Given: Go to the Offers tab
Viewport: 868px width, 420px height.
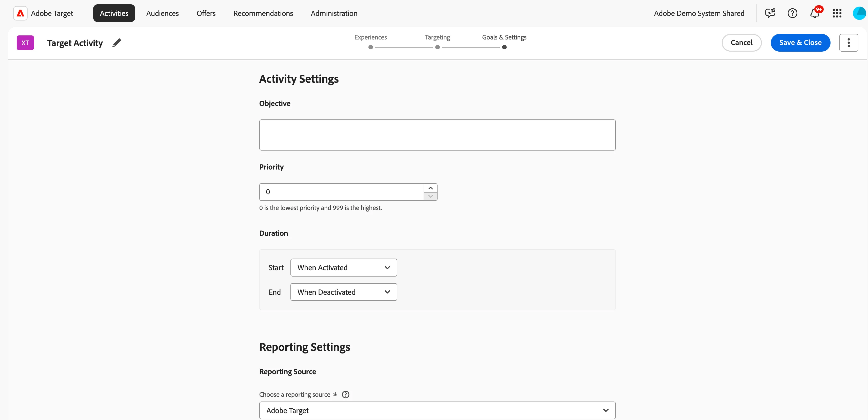Looking at the screenshot, I should pyautogui.click(x=206, y=13).
